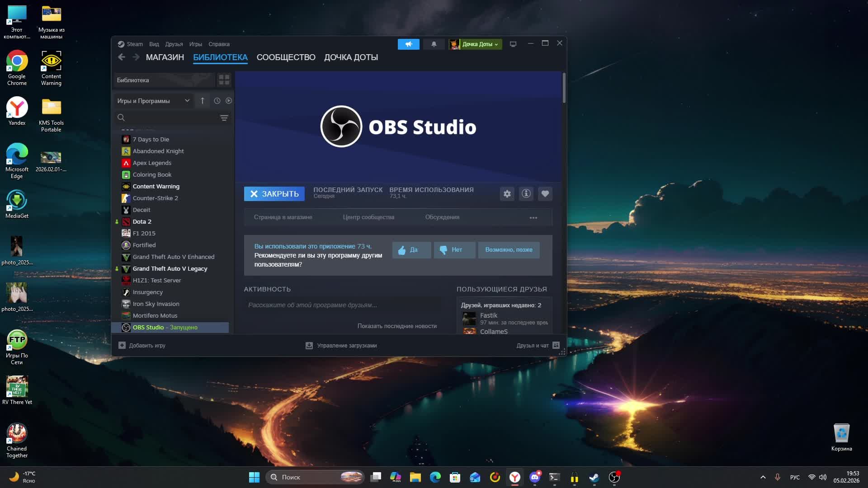This screenshot has width=868, height=488.
Task: Toggle sort by recent activity clock
Action: click(x=217, y=101)
